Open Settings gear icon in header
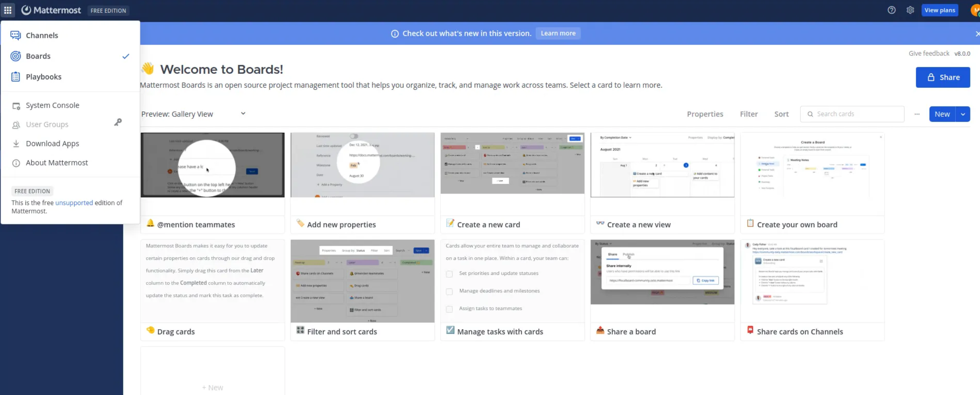Viewport: 980px width, 395px height. 910,10
